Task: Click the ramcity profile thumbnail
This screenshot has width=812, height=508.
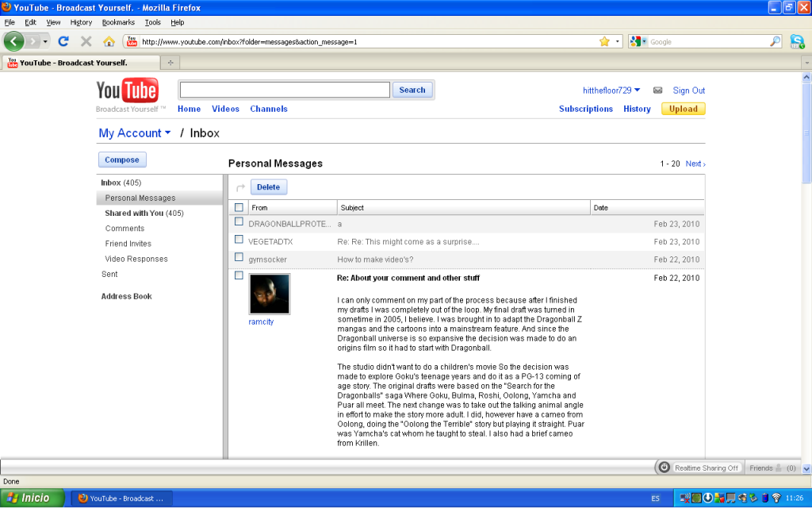Action: [x=270, y=294]
